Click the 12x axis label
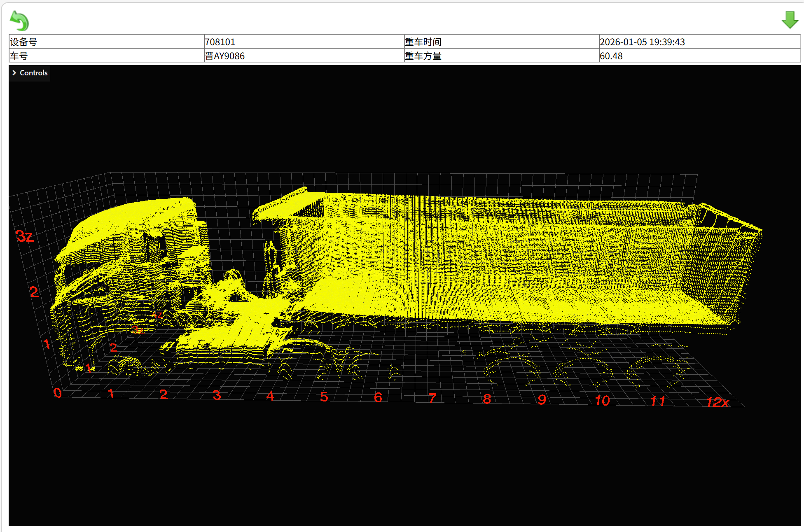This screenshot has width=804, height=532. (718, 402)
